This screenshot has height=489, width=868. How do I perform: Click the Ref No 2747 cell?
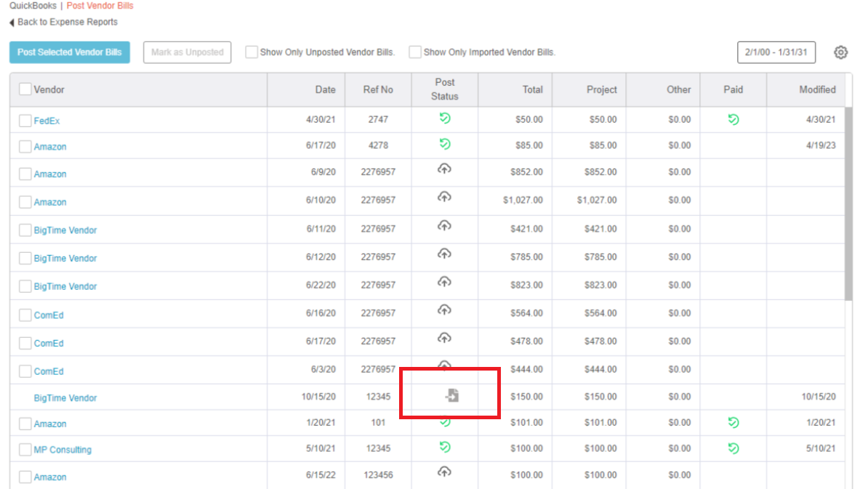click(378, 119)
